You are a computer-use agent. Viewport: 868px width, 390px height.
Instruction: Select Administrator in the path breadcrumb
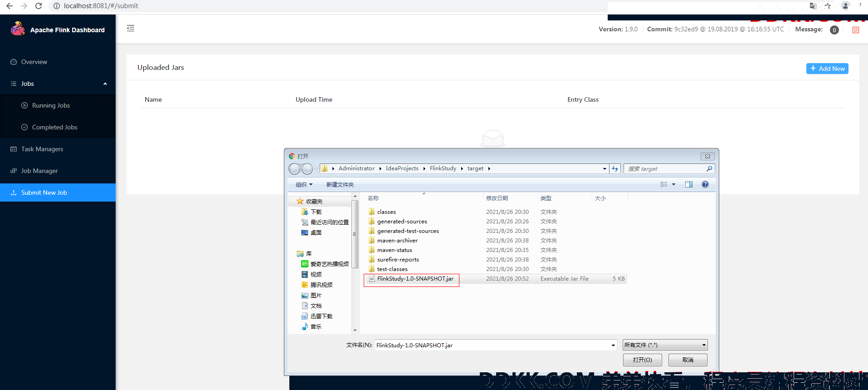pos(356,168)
